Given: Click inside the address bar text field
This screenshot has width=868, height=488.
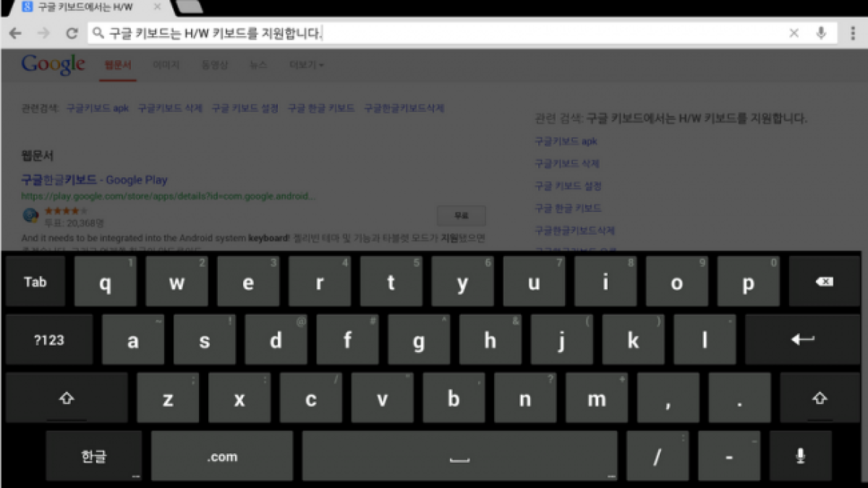Looking at the screenshot, I should click(434, 33).
